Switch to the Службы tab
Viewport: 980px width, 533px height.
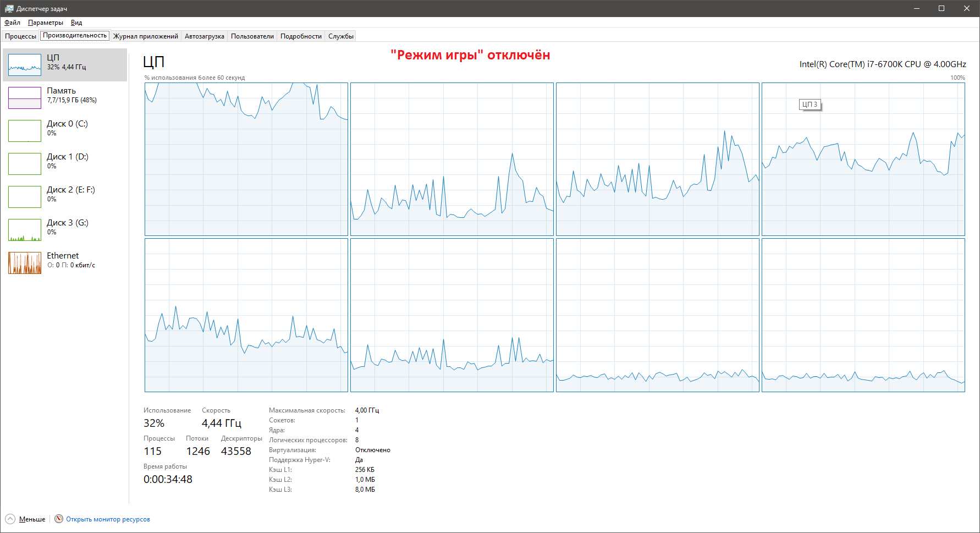click(x=341, y=36)
